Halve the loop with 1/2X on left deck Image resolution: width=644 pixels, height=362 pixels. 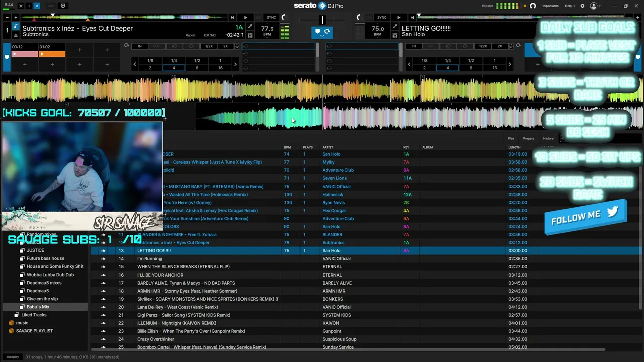[209, 46]
